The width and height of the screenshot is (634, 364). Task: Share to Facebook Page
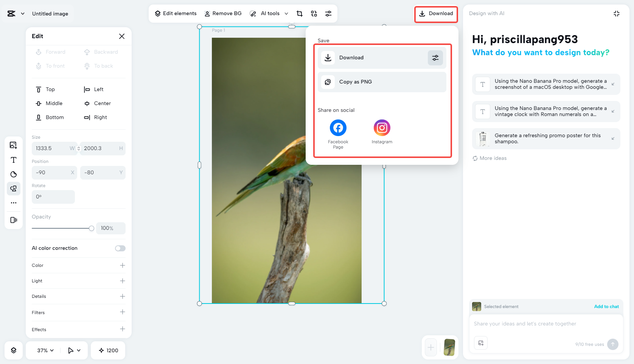(x=338, y=134)
